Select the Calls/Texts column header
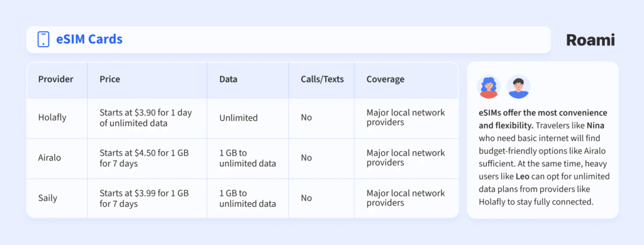Image resolution: width=644 pixels, height=245 pixels. [322, 79]
